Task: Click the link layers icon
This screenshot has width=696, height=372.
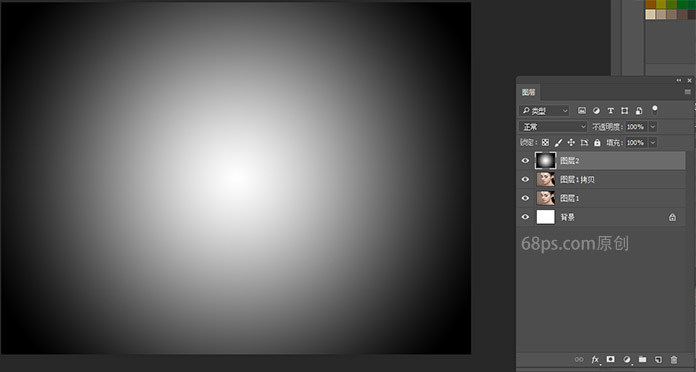Action: [x=579, y=359]
